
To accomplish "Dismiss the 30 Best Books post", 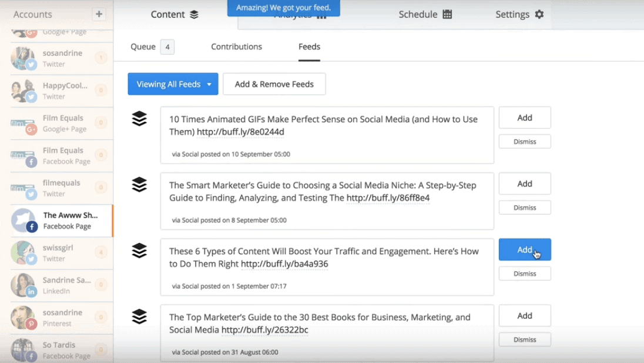I will tap(525, 339).
